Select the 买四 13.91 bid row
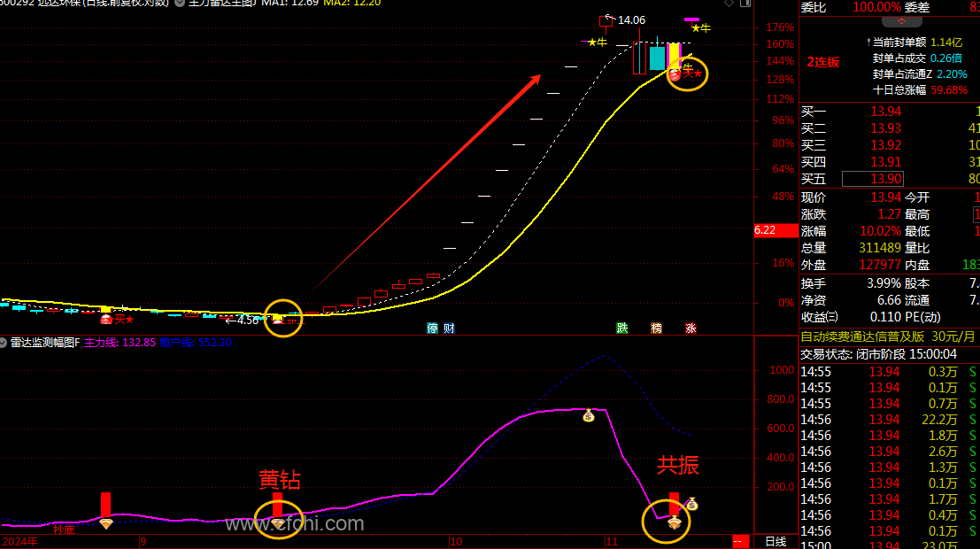Image resolution: width=980 pixels, height=549 pixels. (x=890, y=162)
